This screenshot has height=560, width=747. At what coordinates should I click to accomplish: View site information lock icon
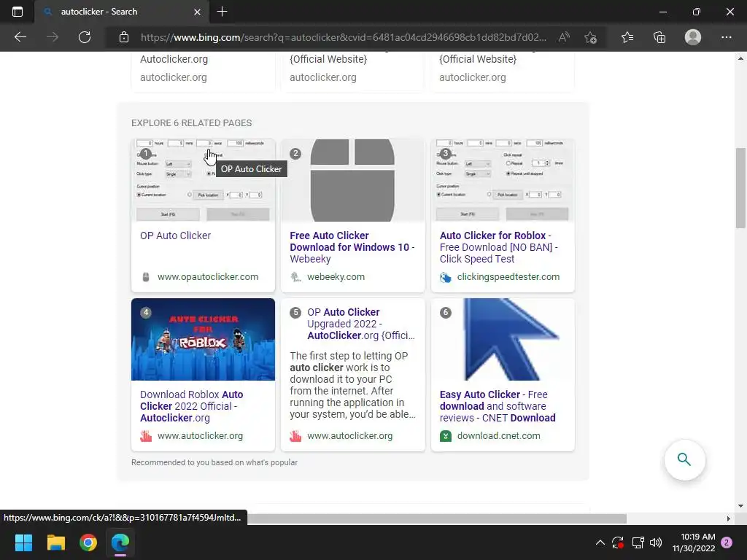pyautogui.click(x=124, y=37)
